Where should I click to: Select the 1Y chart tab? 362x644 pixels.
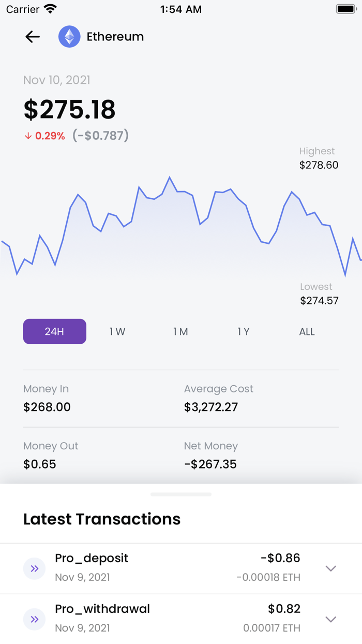[244, 331]
